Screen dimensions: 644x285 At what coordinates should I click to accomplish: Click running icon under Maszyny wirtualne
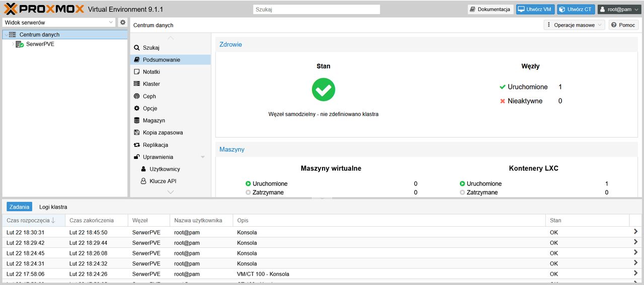tap(248, 184)
